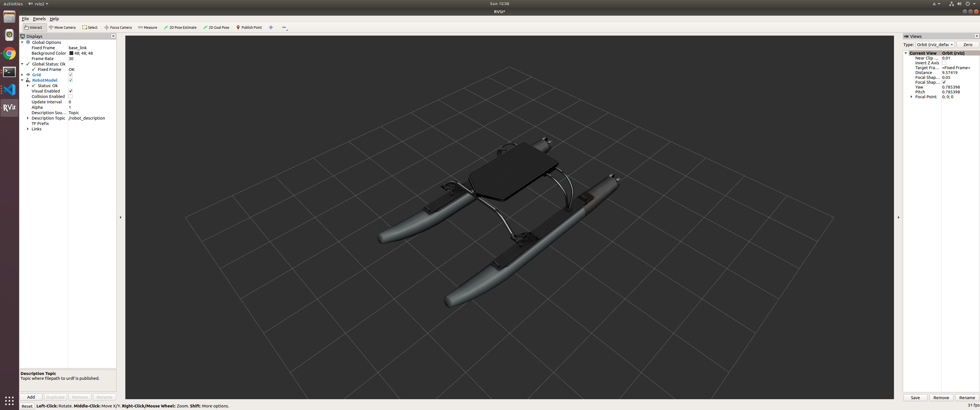Viewport: 980px width, 410px height.
Task: Open Visual Studio Code from the dock
Action: (9, 90)
